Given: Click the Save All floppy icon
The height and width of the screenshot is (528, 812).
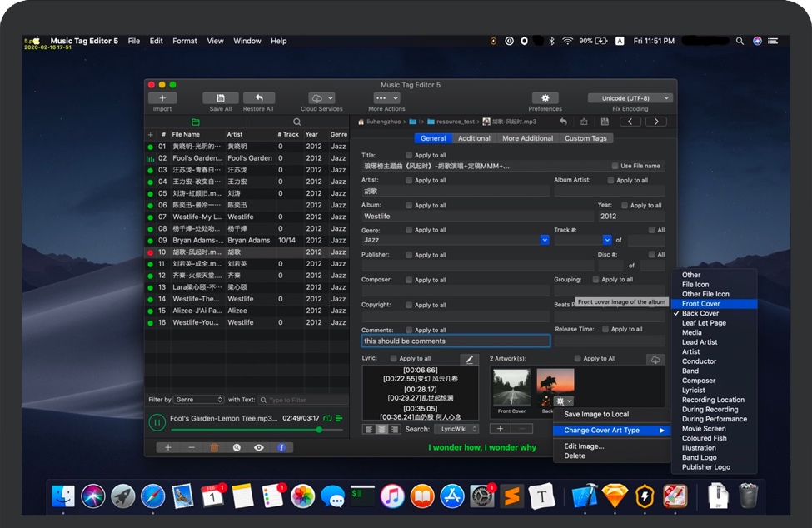Looking at the screenshot, I should pos(221,98).
